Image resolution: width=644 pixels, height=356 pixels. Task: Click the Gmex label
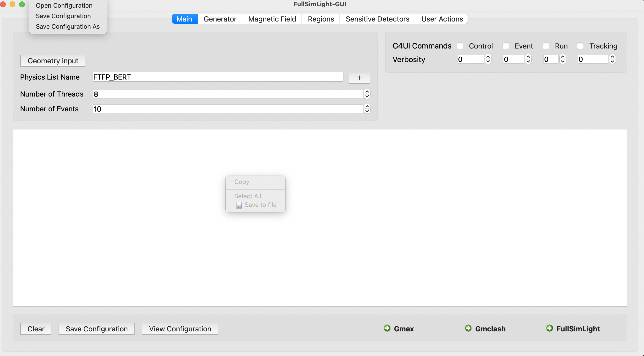(x=404, y=329)
